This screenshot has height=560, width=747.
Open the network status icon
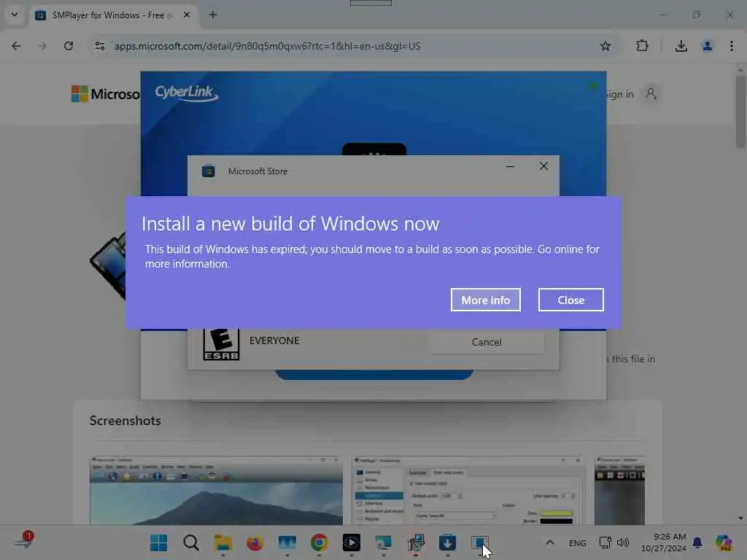click(605, 542)
